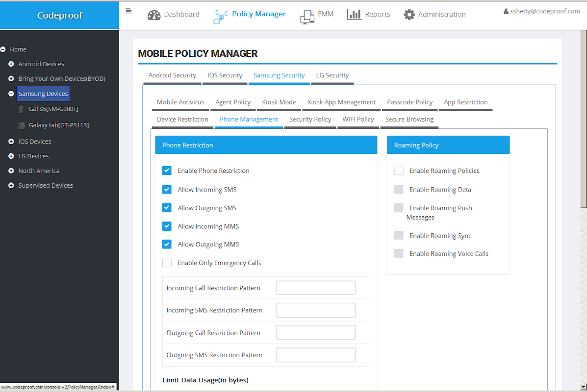
Task: Click the Codeproof logo
Action: point(59,15)
